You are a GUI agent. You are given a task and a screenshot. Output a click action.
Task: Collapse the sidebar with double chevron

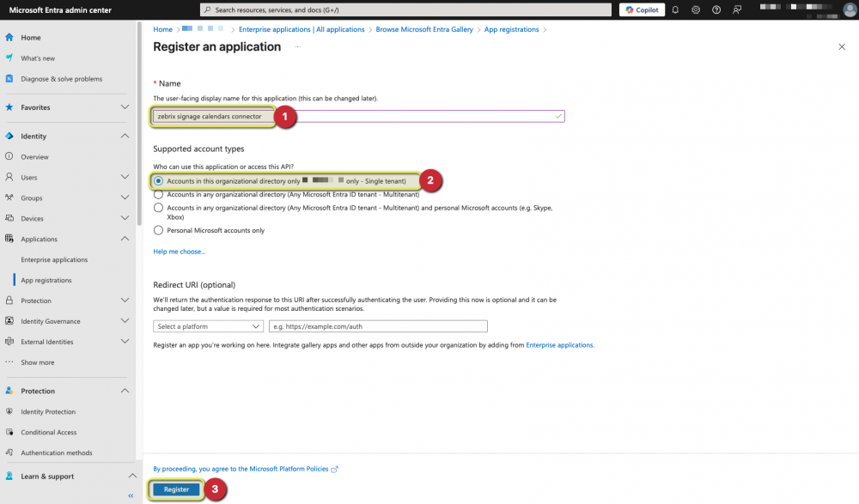click(x=131, y=495)
